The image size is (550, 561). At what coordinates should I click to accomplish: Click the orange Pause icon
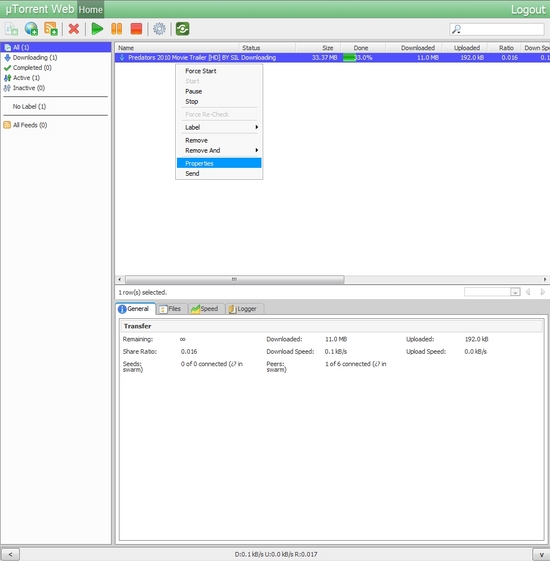pos(117,29)
